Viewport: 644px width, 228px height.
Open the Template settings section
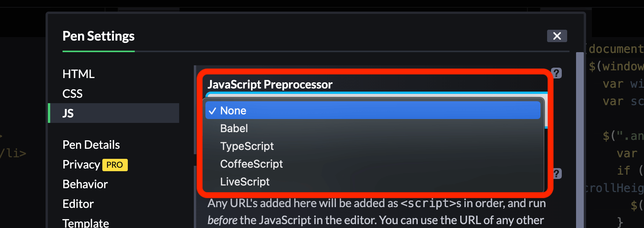[x=86, y=222]
